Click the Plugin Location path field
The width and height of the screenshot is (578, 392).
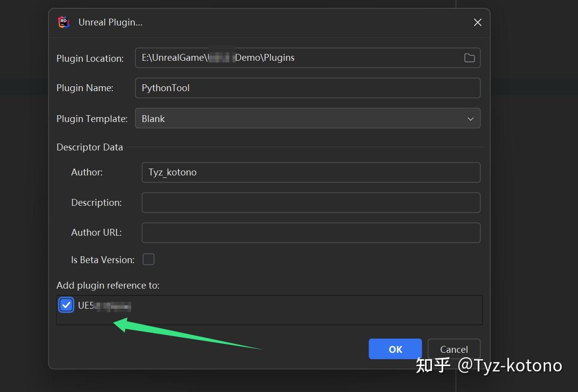pyautogui.click(x=294, y=57)
